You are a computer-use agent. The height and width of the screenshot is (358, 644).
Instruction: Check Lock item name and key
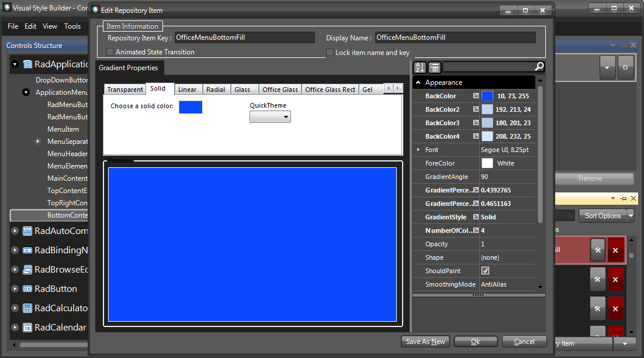click(330, 52)
